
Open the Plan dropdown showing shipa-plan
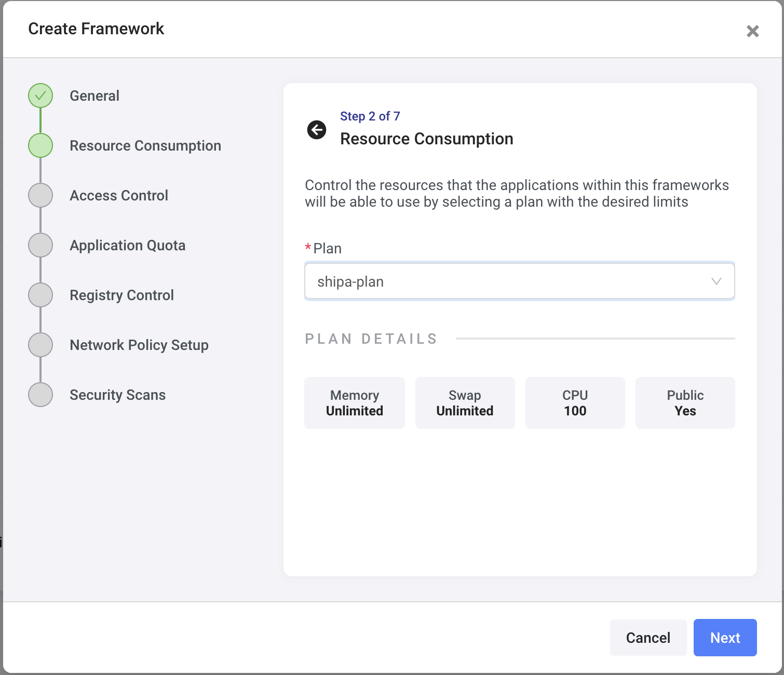click(x=509, y=281)
